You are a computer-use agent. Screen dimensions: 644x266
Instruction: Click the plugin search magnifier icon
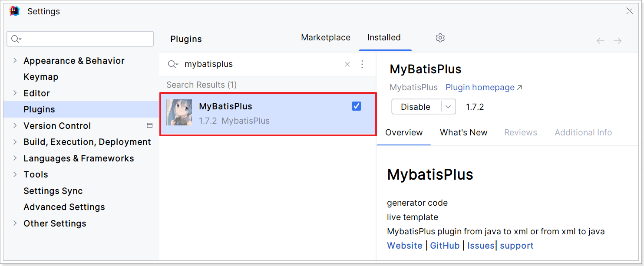(173, 64)
